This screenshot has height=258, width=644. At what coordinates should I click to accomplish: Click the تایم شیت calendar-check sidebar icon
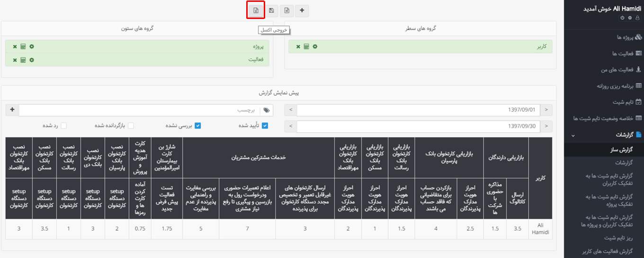coord(638,101)
